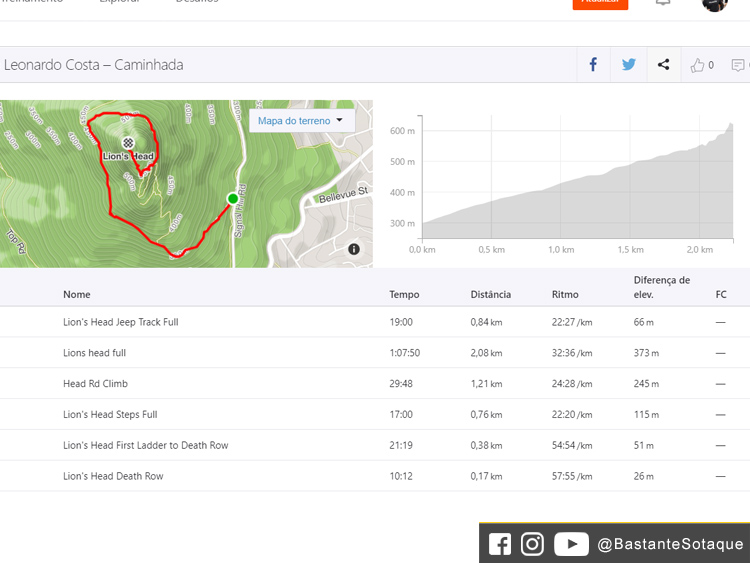Open segment Lion's Head First Ladder to Death Row
Screen dimensions: 750x563
pyautogui.click(x=145, y=445)
